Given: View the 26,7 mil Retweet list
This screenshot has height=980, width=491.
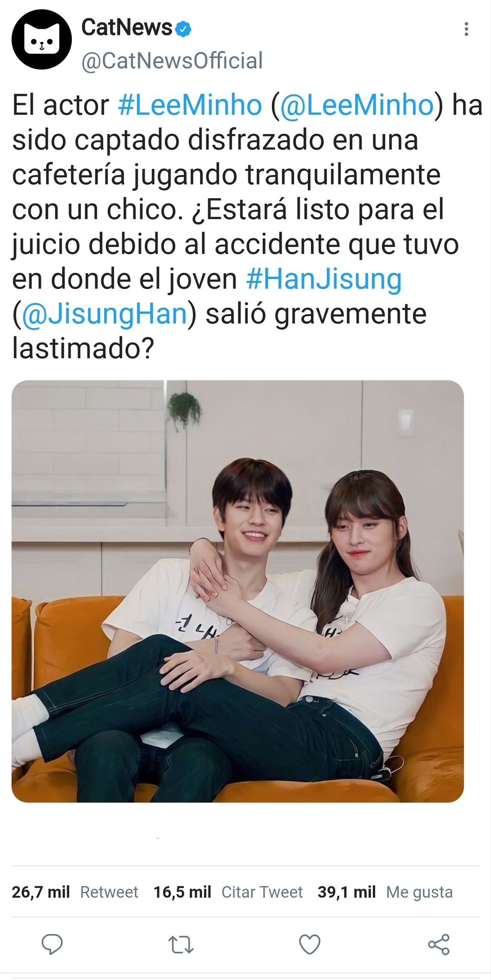Looking at the screenshot, I should tap(75, 892).
